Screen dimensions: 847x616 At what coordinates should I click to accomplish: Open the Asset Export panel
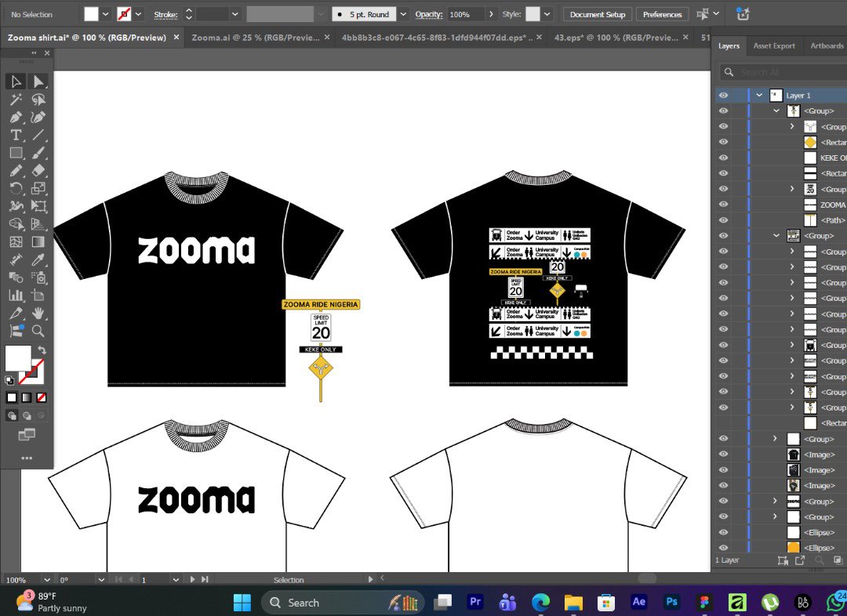(x=774, y=45)
